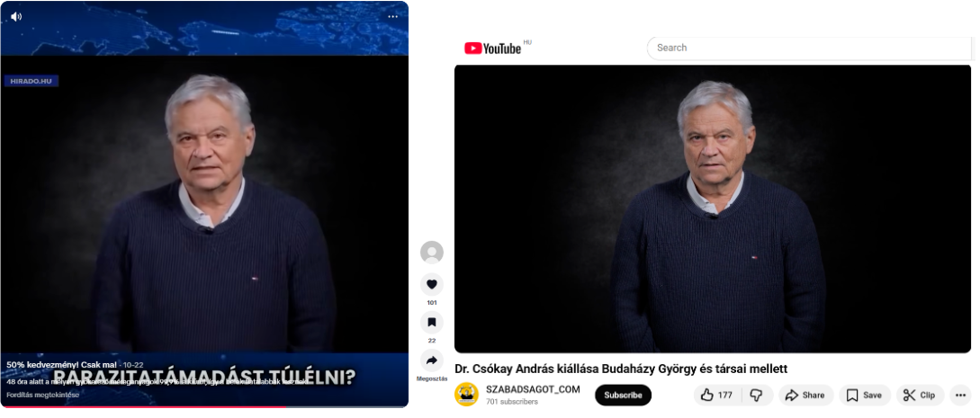Go to the YouTube home logo
The width and height of the screenshot is (980, 418).
tap(493, 48)
